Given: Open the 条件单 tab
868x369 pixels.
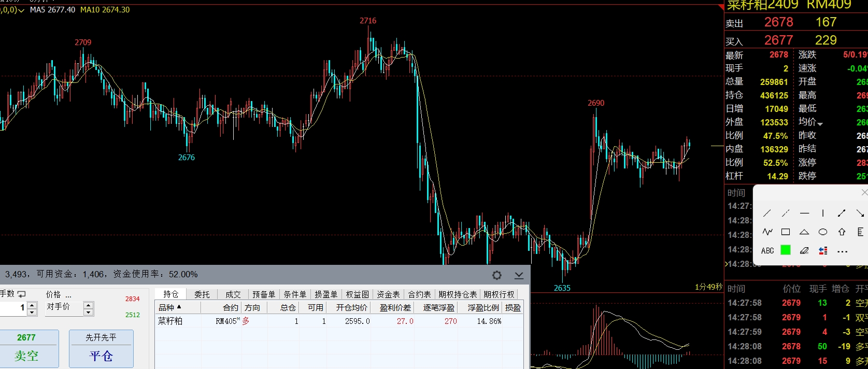Looking at the screenshot, I should (x=295, y=294).
